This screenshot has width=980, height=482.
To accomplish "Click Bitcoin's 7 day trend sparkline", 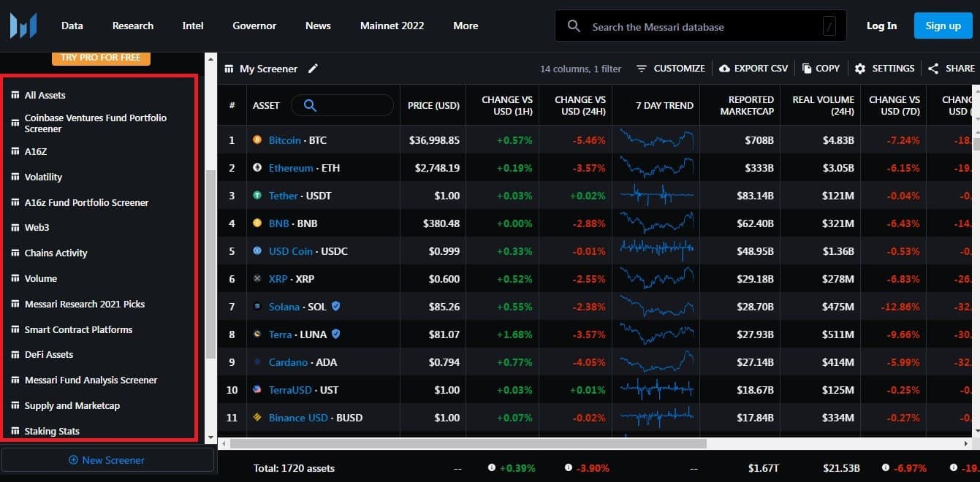I will [x=656, y=139].
